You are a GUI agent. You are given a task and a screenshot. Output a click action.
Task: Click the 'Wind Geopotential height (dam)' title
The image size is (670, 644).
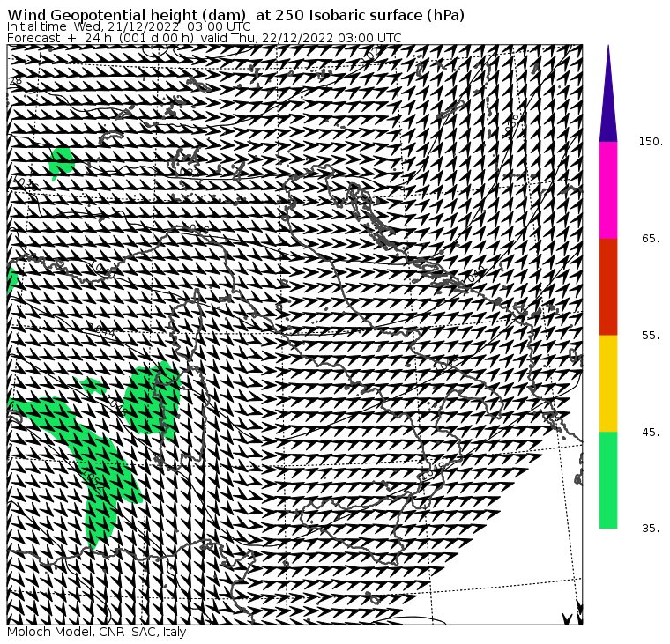pos(236,15)
